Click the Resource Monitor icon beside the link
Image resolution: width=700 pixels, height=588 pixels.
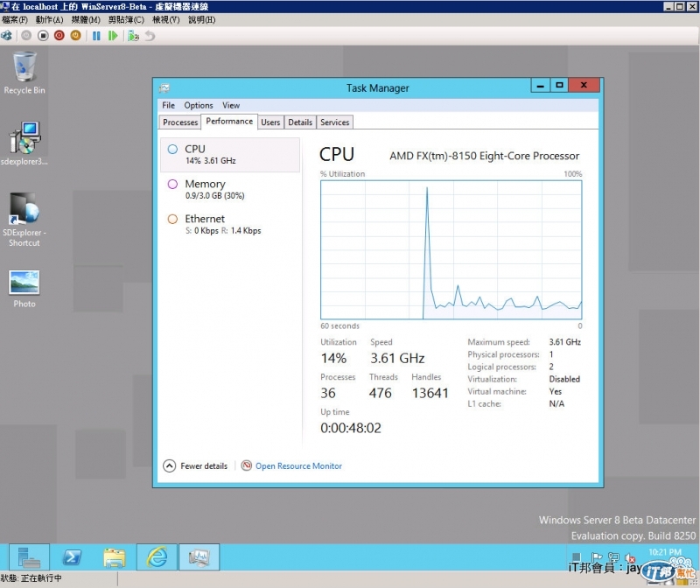point(247,465)
